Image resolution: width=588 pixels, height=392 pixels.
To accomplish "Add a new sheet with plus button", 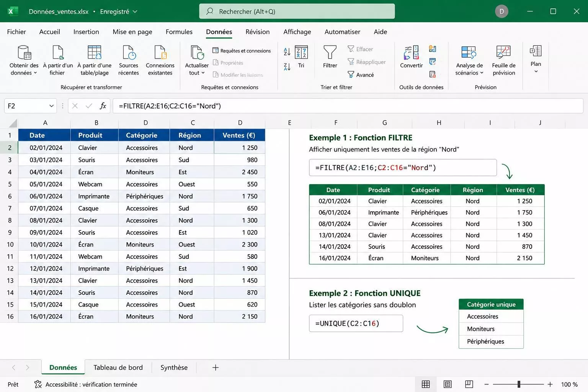I will coord(216,367).
